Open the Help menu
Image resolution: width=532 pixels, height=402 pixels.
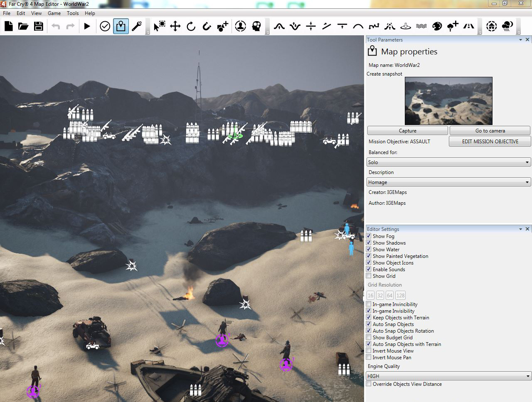click(x=90, y=13)
